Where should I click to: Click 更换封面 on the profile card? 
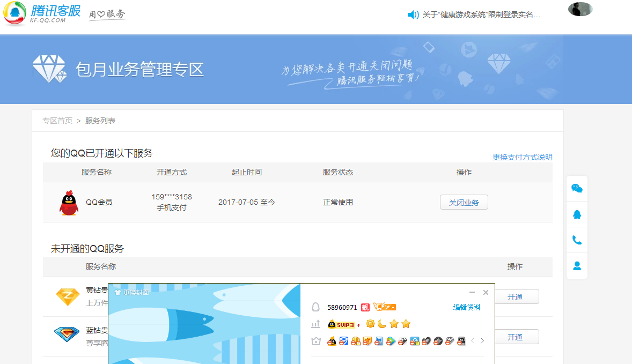(132, 292)
